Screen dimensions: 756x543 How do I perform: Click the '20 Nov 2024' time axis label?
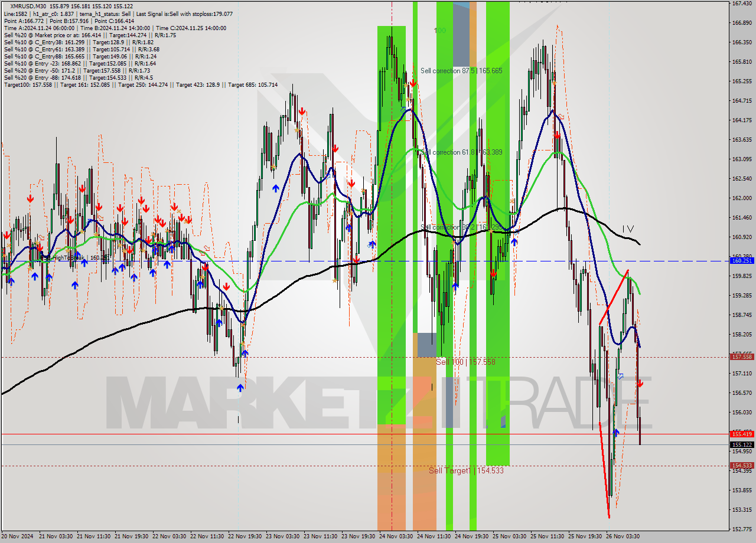[18, 537]
